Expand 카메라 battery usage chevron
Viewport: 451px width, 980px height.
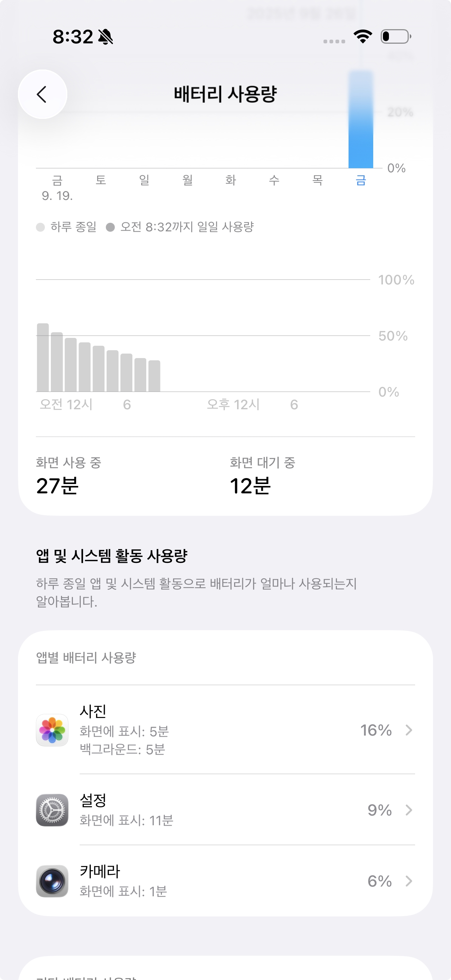click(x=409, y=881)
